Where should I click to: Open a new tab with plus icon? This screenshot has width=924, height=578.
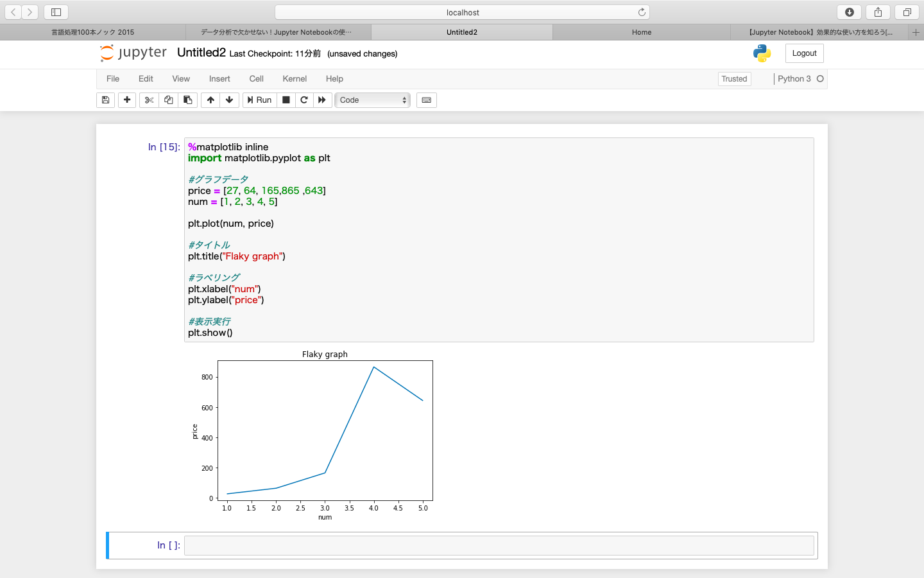(916, 32)
